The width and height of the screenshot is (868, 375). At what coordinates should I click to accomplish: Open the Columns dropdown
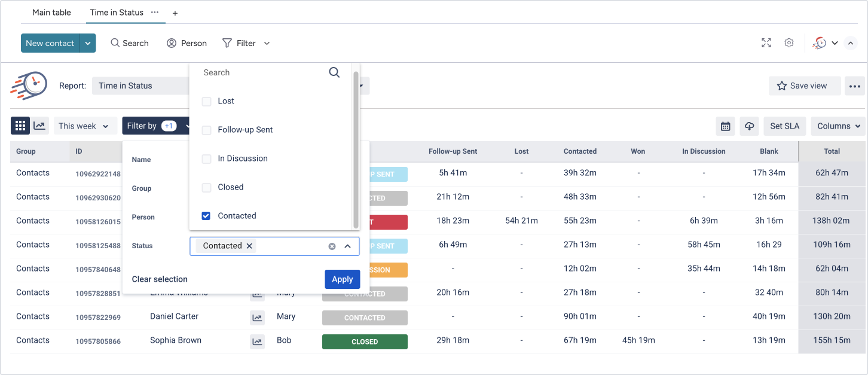(838, 126)
